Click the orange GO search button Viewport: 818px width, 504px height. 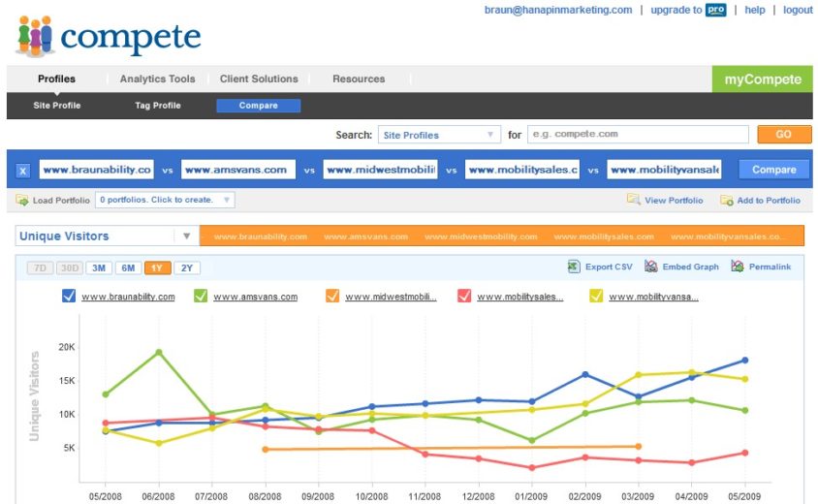pos(784,134)
